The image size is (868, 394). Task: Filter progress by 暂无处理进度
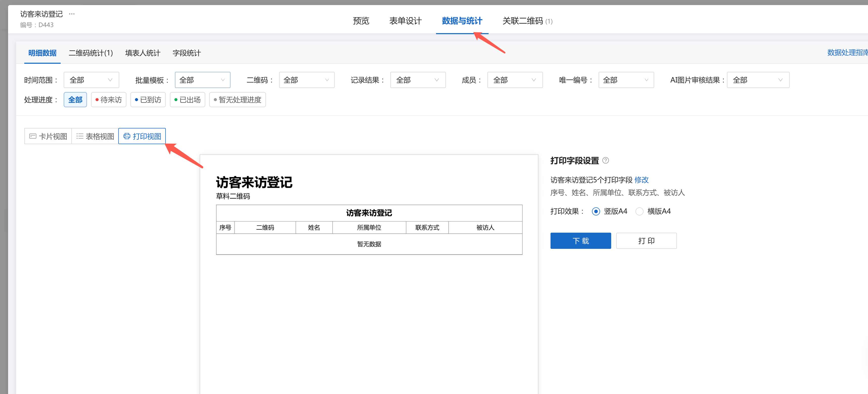tap(238, 100)
